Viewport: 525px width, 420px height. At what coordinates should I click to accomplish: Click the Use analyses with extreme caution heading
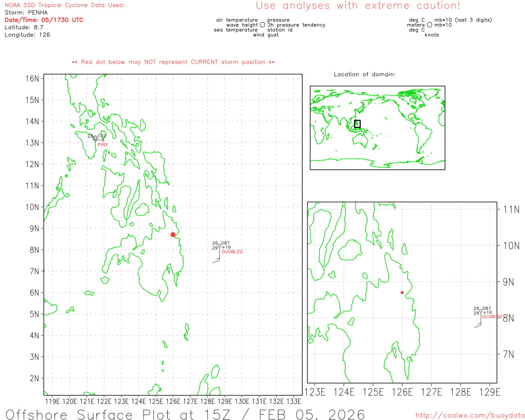358,6
